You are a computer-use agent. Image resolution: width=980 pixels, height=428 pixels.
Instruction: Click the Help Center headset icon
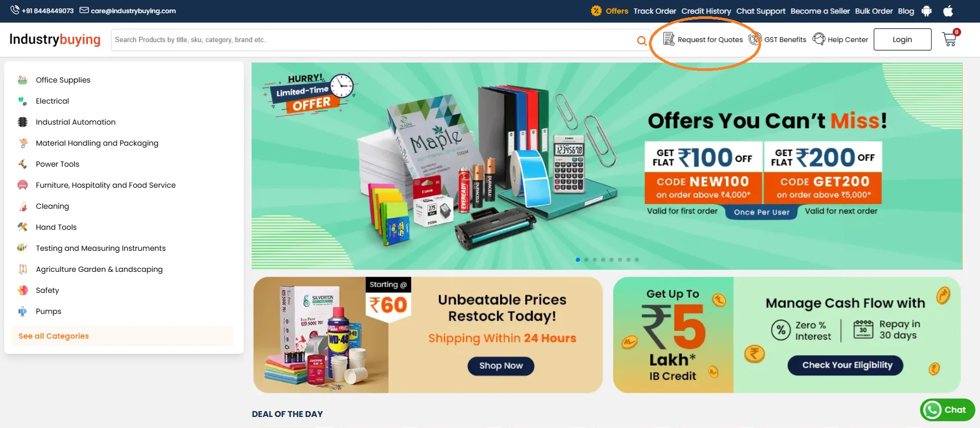819,39
